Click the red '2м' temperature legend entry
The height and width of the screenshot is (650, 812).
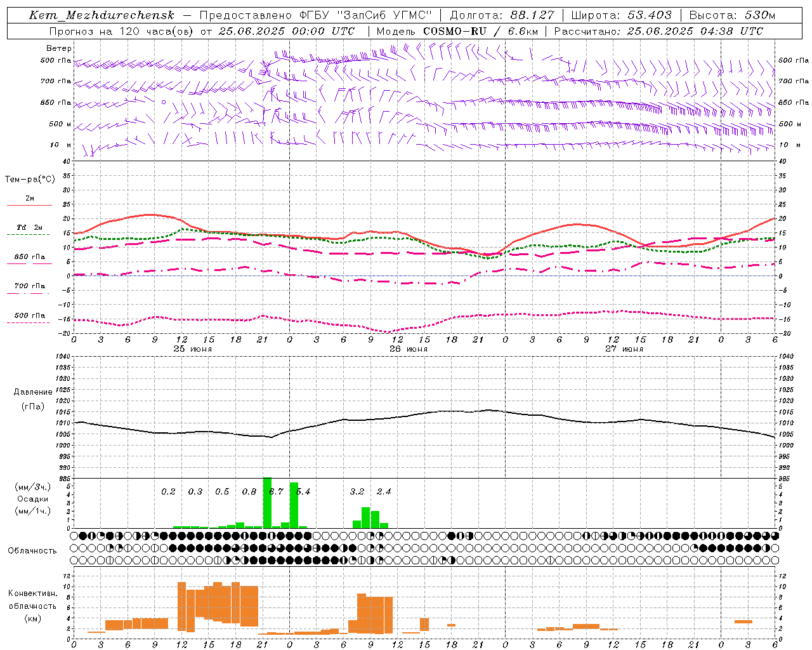coord(30,199)
